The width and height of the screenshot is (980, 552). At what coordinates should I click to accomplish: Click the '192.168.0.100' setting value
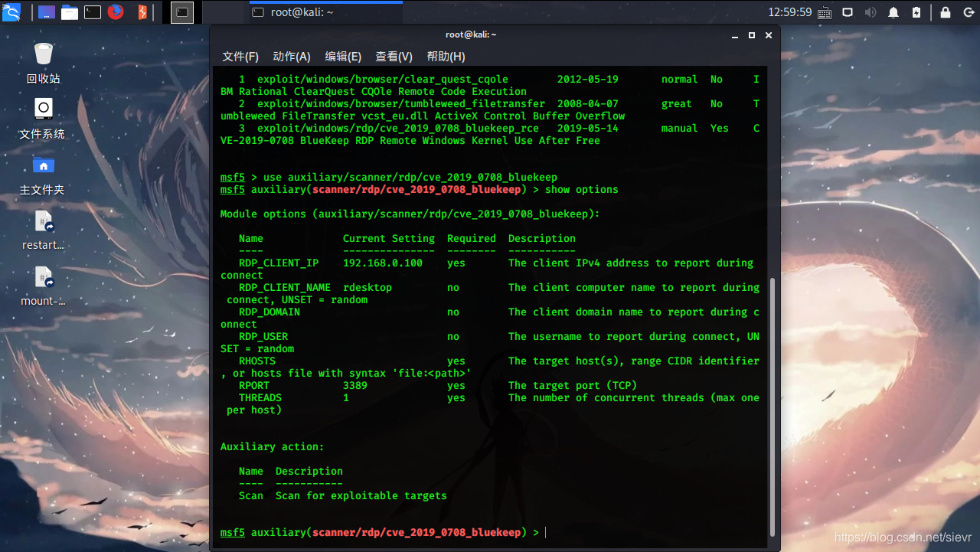pos(383,263)
